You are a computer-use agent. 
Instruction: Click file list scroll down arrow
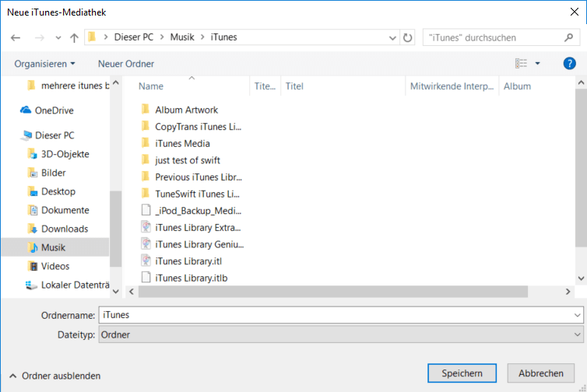581,278
